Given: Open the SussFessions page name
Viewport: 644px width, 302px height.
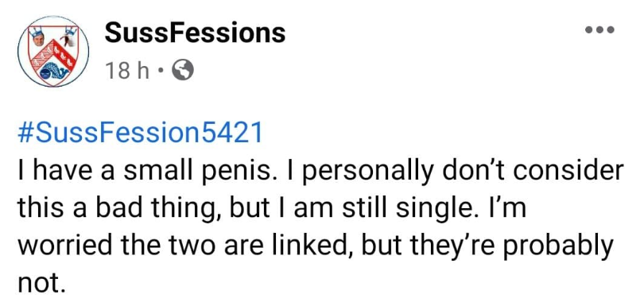Looking at the screenshot, I should 195,33.
